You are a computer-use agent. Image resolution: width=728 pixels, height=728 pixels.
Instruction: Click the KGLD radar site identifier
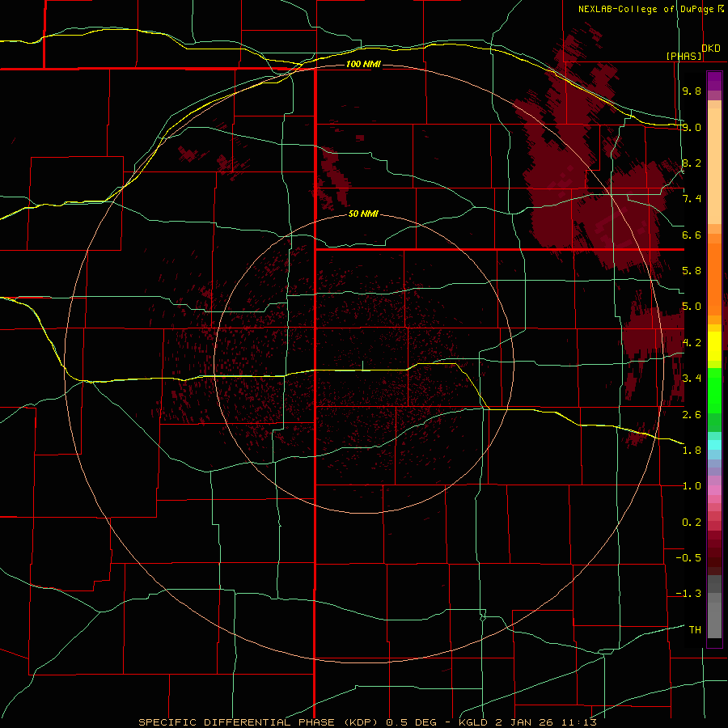click(475, 722)
